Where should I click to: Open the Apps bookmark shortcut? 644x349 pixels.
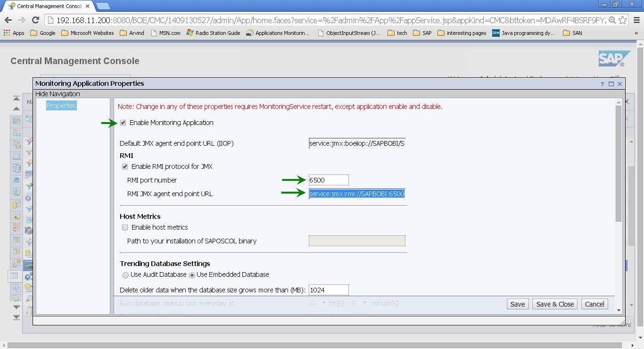[14, 33]
